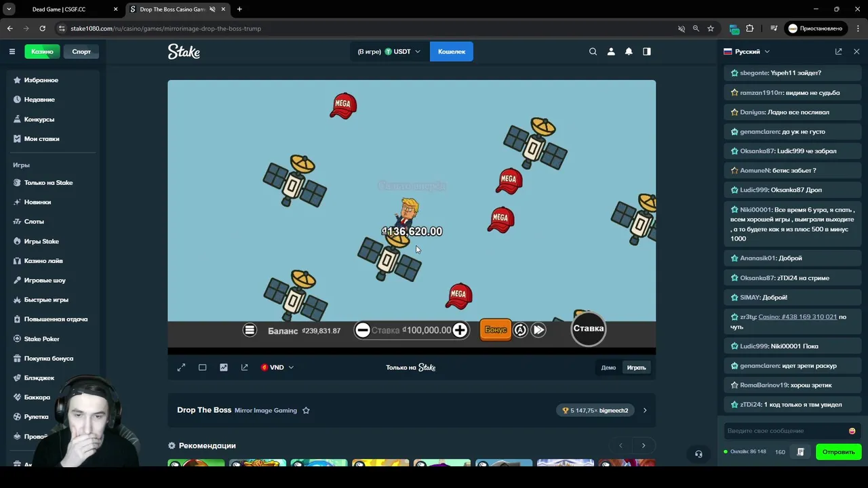Open the tab search dropdown arrow

[x=9, y=9]
